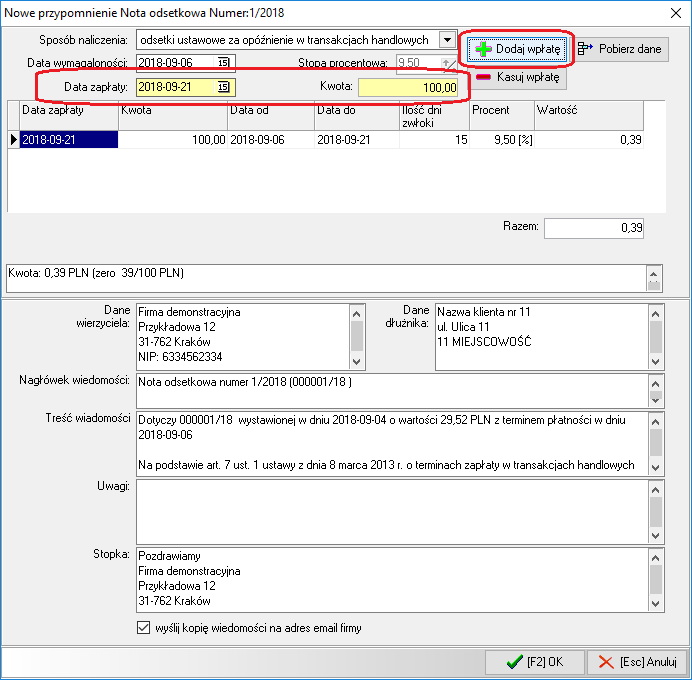
Task: Click the Razem total field
Action: pos(595,228)
